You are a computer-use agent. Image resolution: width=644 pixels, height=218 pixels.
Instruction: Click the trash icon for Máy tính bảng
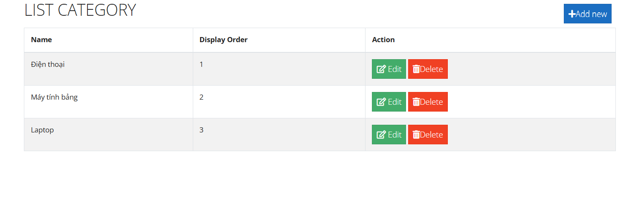pyautogui.click(x=416, y=102)
